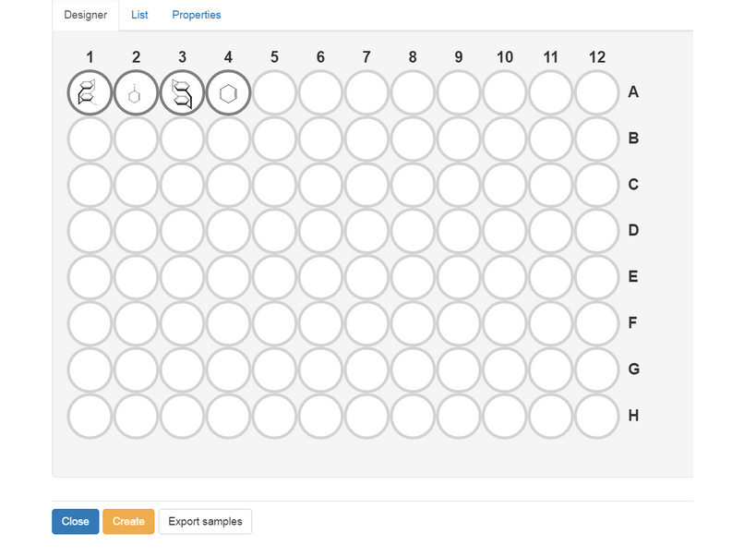Click the row A label
The height and width of the screenshot is (557, 756).
click(633, 92)
